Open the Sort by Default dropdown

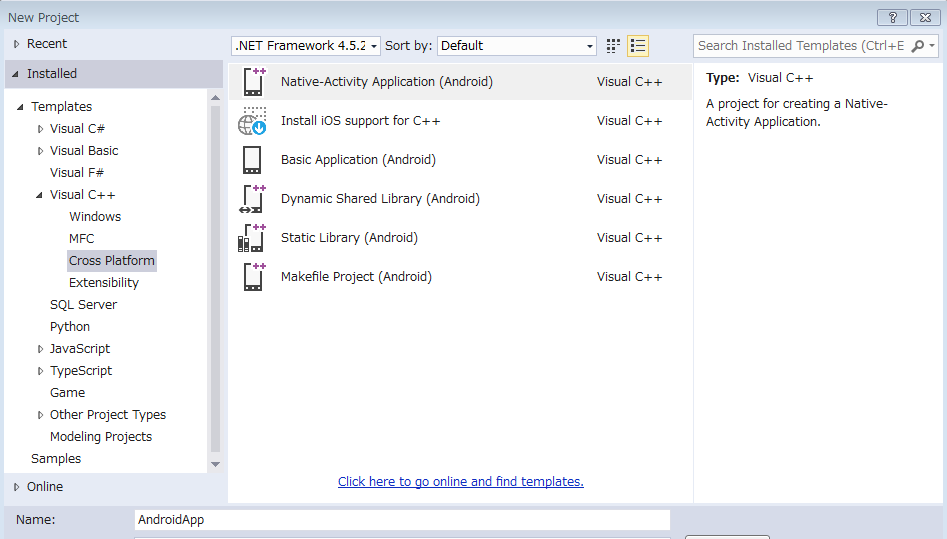click(517, 46)
